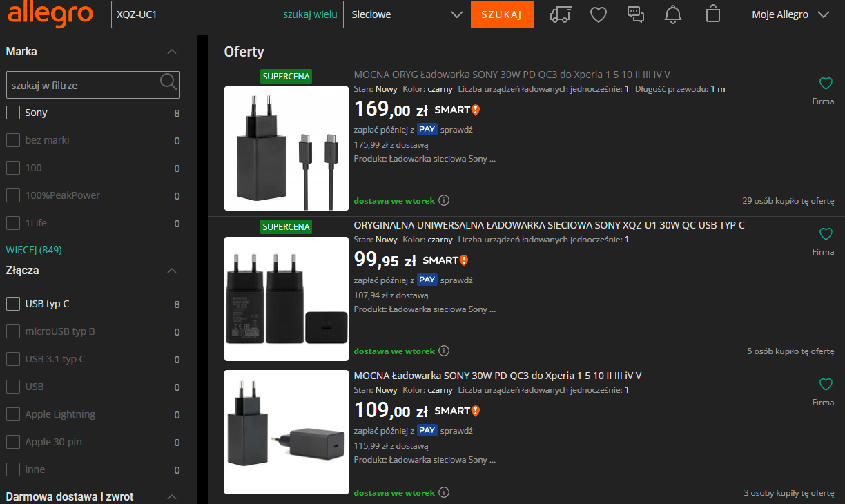Screen dimensions: 845x504
Task: Open delivery info icon for 169,00 zł offer
Action: click(444, 201)
